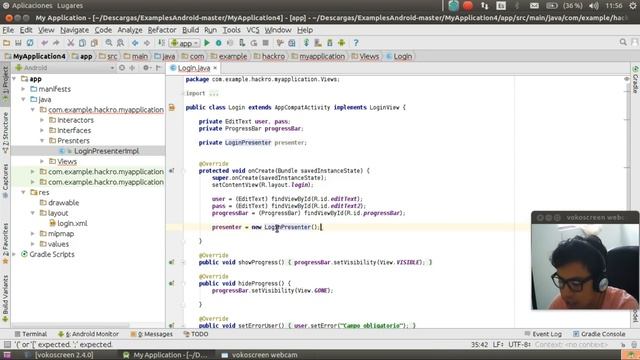Open the Android project view dropdown
Image resolution: width=640 pixels, height=360 pixels.
tap(64, 68)
